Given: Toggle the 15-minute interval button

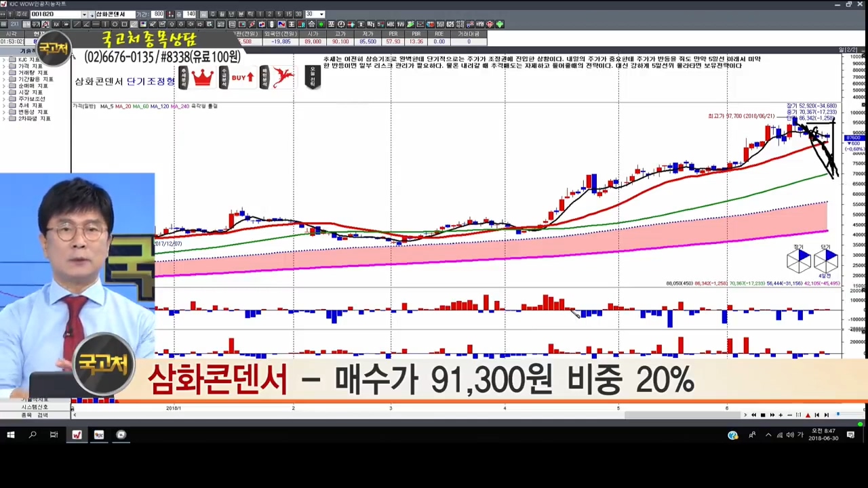Looking at the screenshot, I should pyautogui.click(x=289, y=14).
